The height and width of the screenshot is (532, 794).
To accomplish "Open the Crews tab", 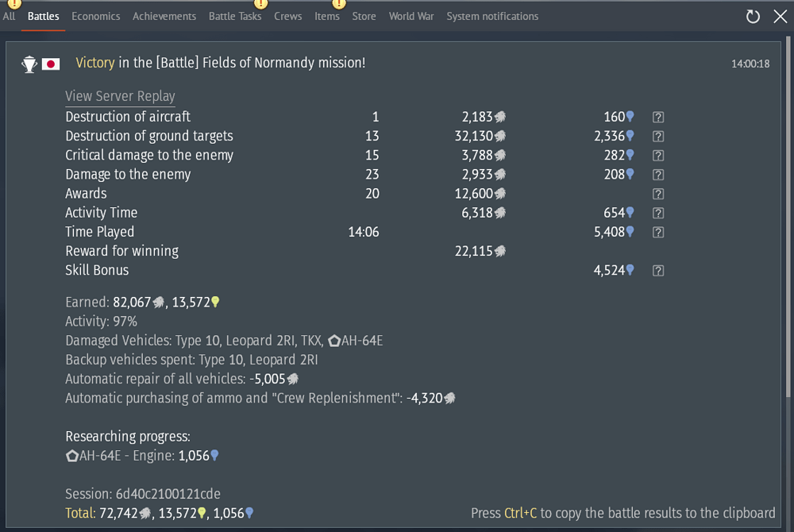I will click(x=287, y=16).
